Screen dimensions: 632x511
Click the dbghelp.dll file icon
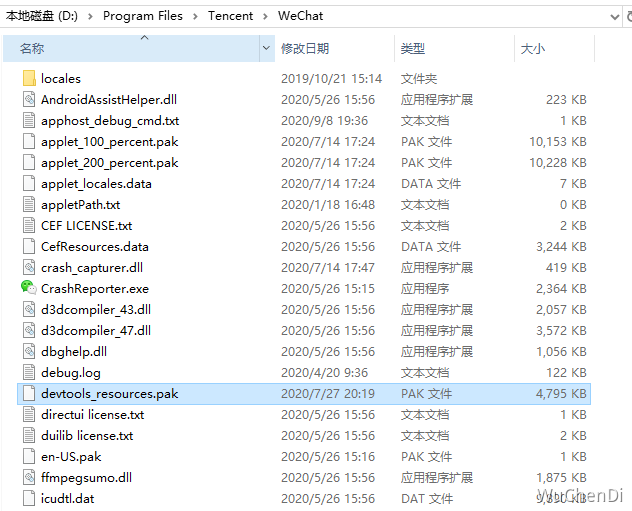[29, 351]
